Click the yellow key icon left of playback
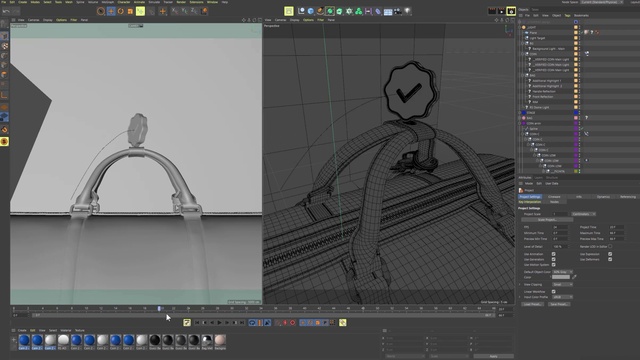The image size is (640, 360). point(187,322)
